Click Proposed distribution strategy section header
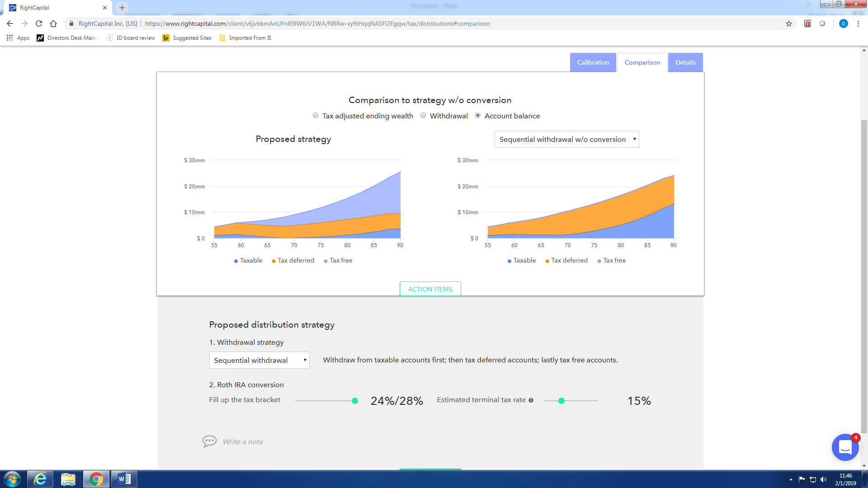Viewport: 868px width, 488px height. (273, 324)
